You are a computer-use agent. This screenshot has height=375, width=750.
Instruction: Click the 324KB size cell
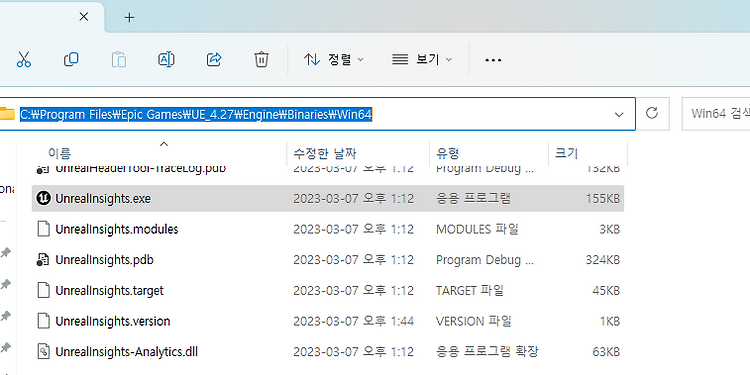603,260
